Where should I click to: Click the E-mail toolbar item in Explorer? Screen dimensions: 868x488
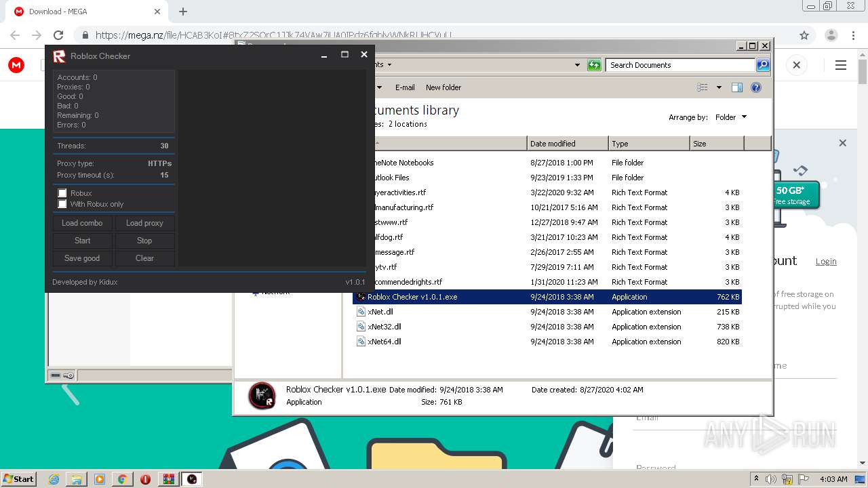(x=405, y=87)
